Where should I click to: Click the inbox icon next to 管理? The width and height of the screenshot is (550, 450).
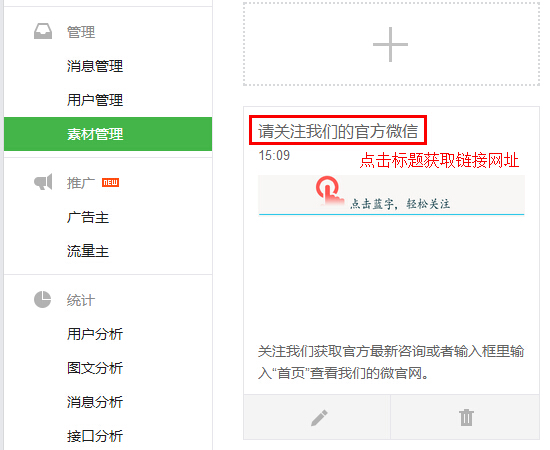point(43,31)
